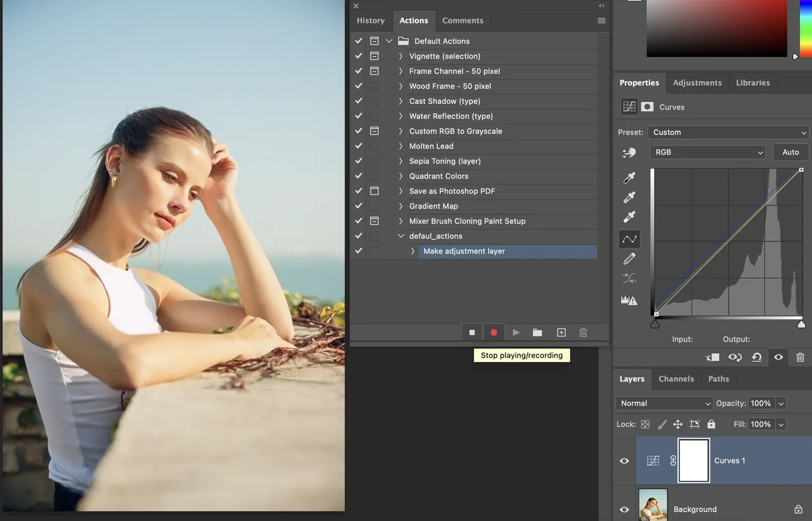Collapse the Actions panel with double arrows
Image resolution: width=812 pixels, height=521 pixels.
click(x=601, y=6)
